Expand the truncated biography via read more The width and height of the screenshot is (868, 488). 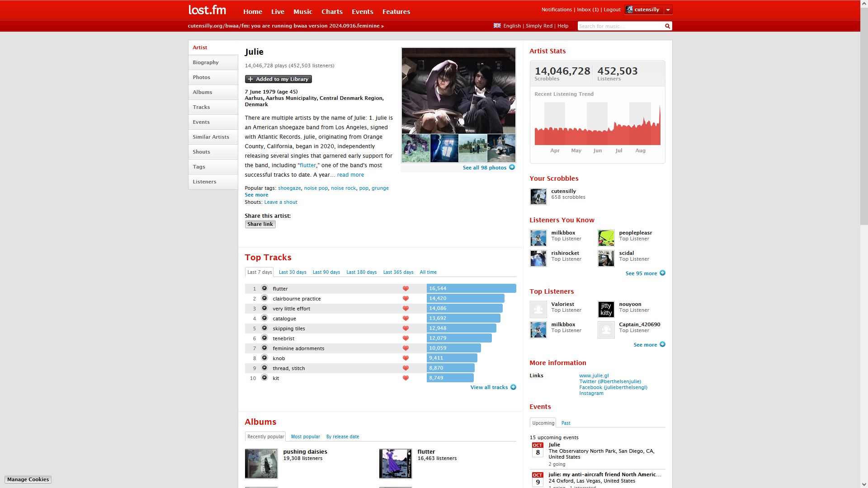tap(350, 175)
